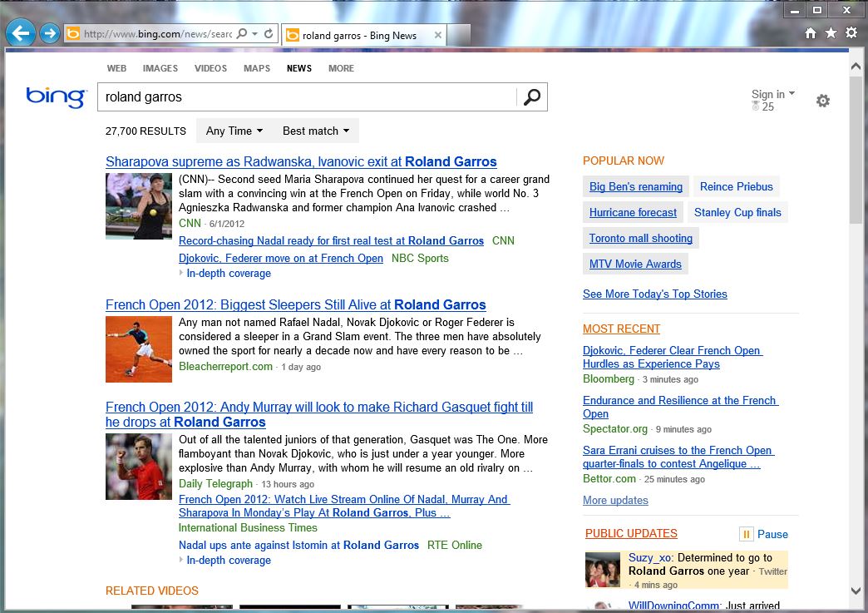868x613 pixels.
Task: Click the address bar search magnifier icon
Action: click(x=242, y=34)
